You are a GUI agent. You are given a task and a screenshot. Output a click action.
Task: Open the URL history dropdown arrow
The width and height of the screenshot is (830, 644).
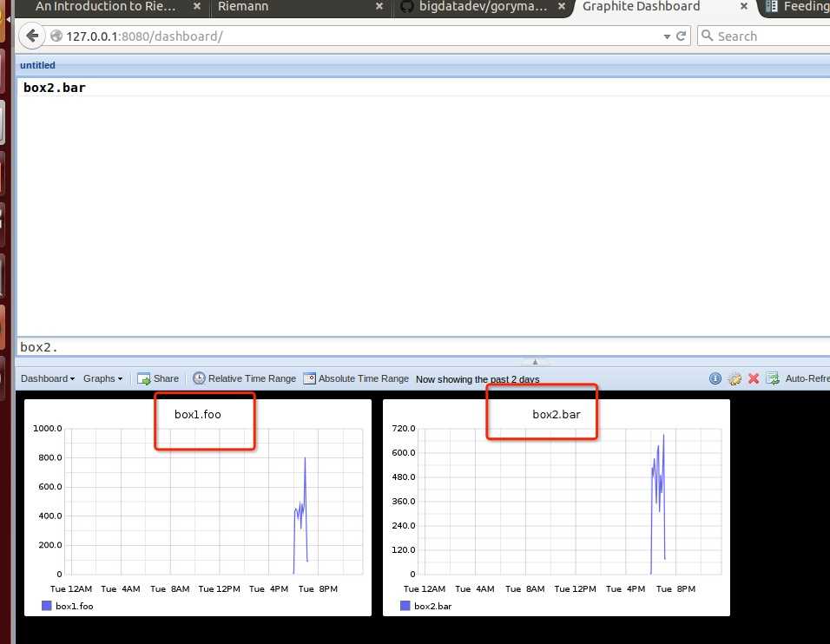pyautogui.click(x=667, y=36)
